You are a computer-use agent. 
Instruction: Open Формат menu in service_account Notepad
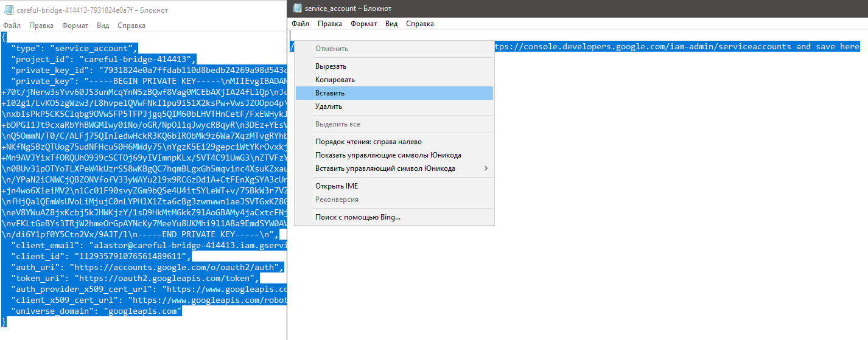point(364,24)
